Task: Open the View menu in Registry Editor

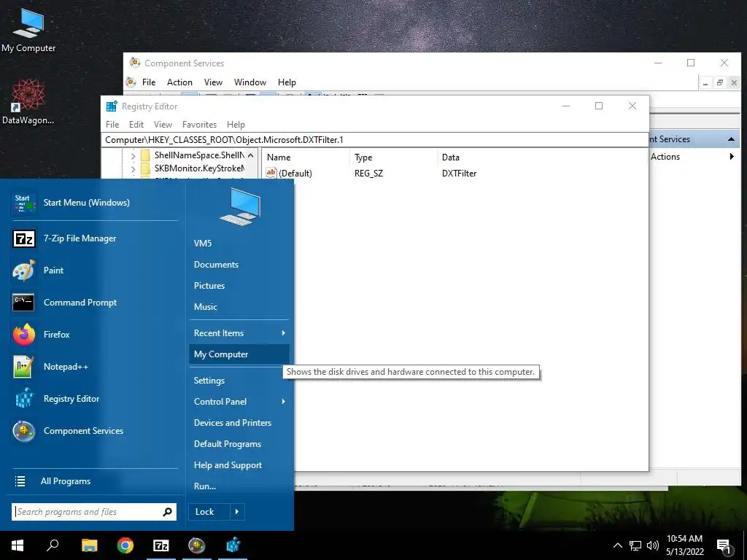Action: point(163,124)
